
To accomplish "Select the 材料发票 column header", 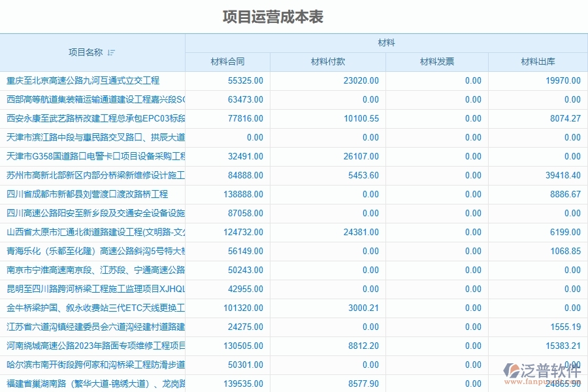I will coord(436,61).
